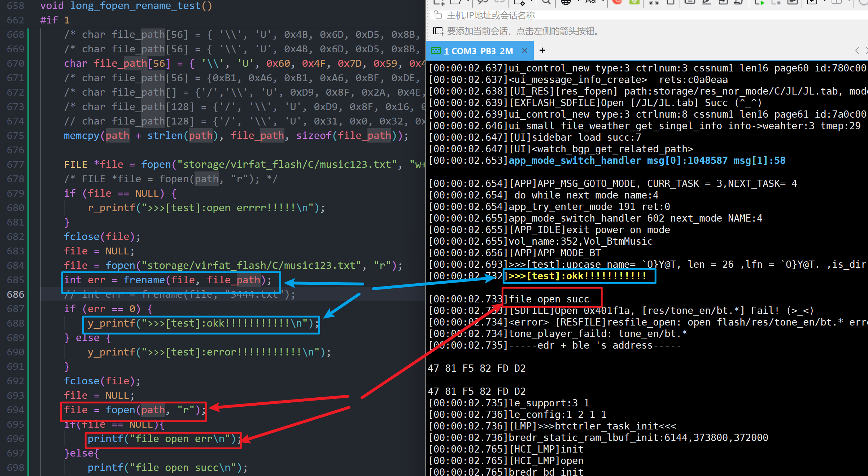Click the Aa font icon in the terminal toolbar
Image resolution: width=868 pixels, height=476 pixels.
pyautogui.click(x=590, y=1)
